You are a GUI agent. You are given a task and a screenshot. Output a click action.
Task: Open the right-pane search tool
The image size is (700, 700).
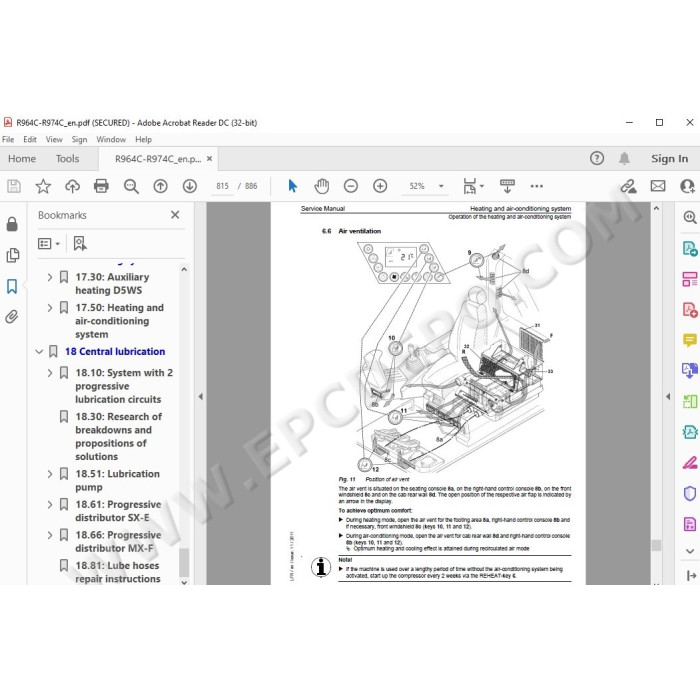tap(690, 217)
